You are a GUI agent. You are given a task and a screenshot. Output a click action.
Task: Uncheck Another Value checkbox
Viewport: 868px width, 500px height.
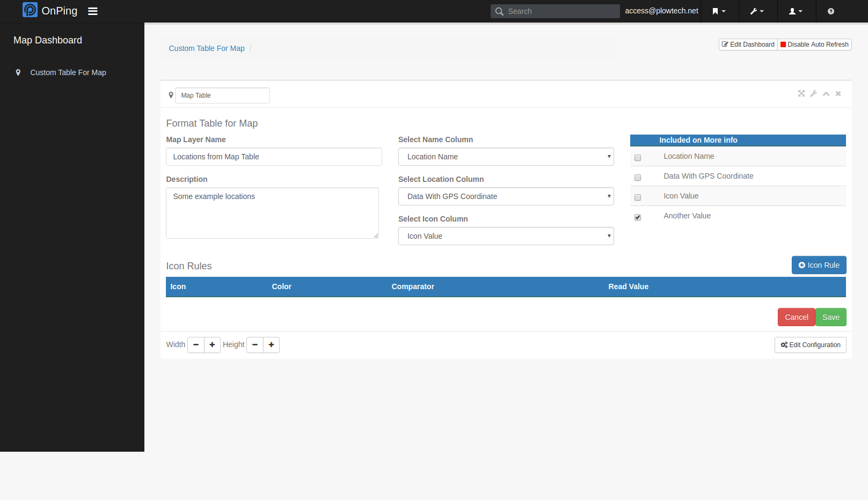(638, 217)
